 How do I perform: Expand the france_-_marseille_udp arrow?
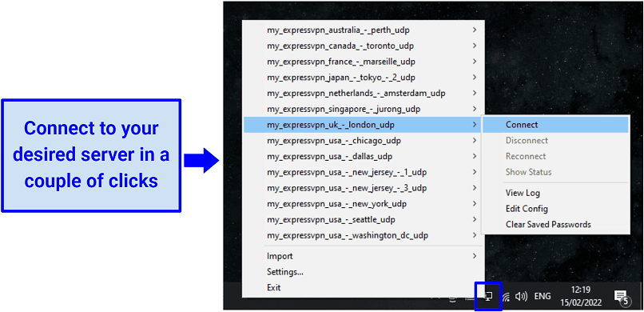pos(475,62)
